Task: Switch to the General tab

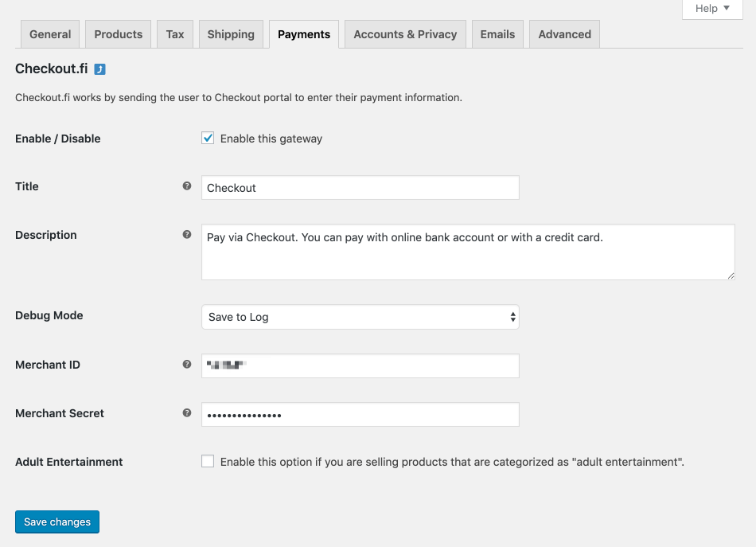Action: [50, 34]
